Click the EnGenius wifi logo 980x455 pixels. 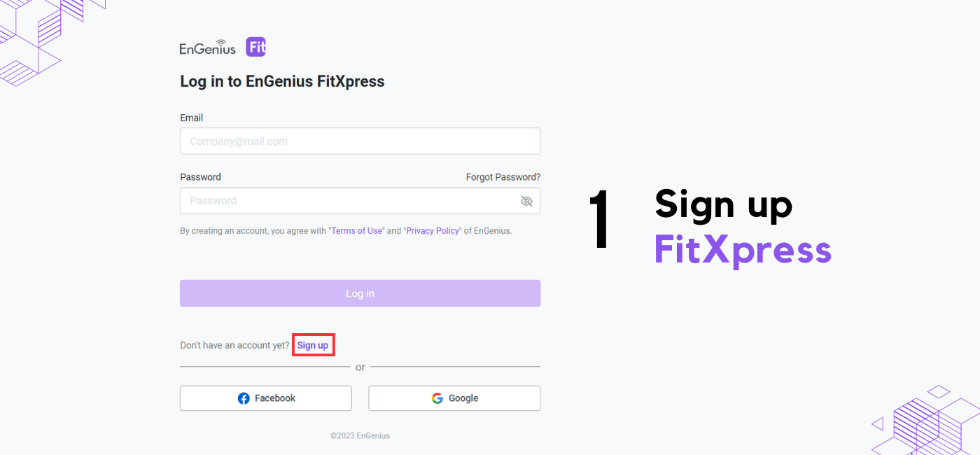[208, 47]
